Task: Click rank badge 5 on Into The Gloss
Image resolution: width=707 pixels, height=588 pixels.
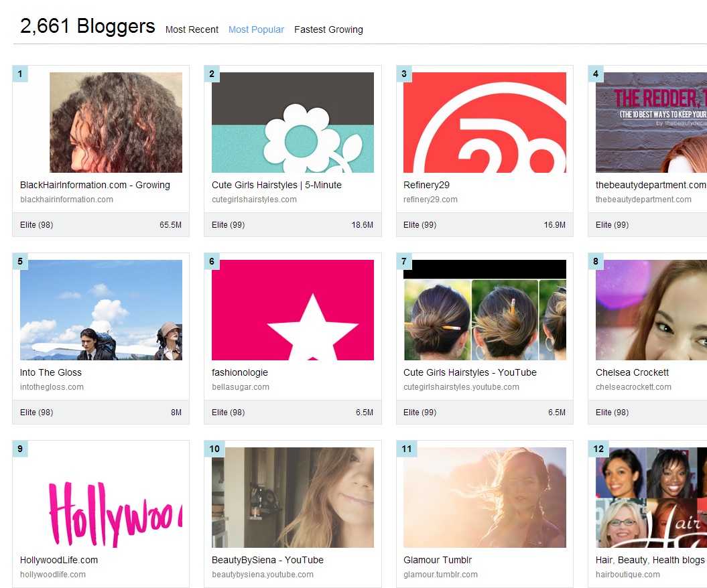Action: pos(20,261)
